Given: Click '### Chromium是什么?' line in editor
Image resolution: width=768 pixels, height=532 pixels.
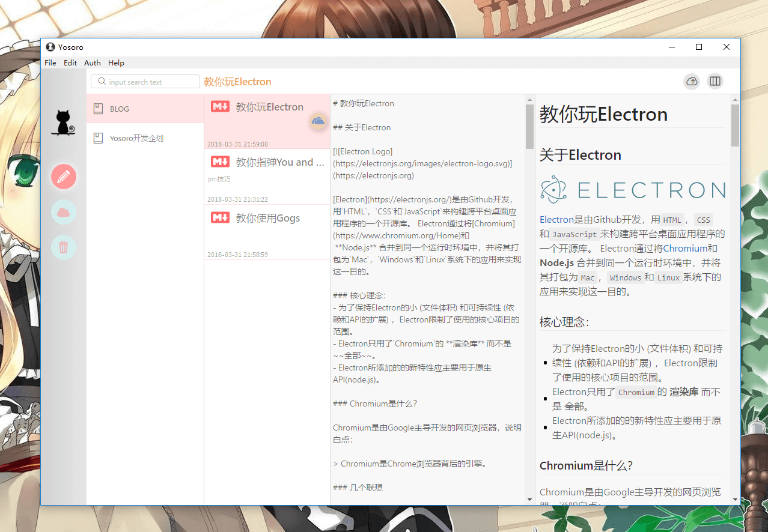Looking at the screenshot, I should tap(375, 404).
